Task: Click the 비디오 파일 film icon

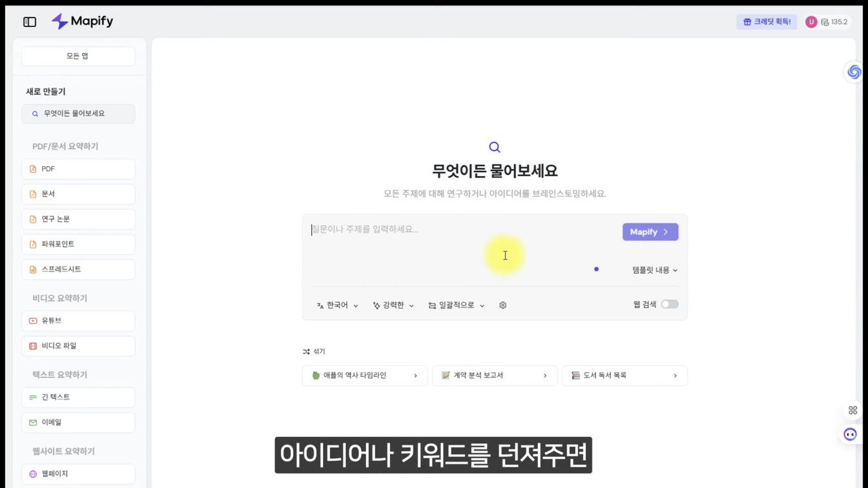Action: (x=33, y=346)
